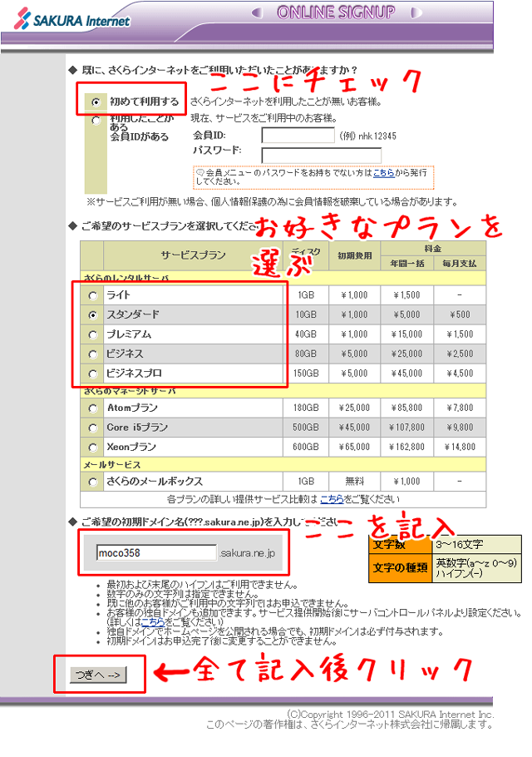This screenshot has width=532, height=757.
Task: Click the 無料 initial cost cell
Action: [354, 482]
